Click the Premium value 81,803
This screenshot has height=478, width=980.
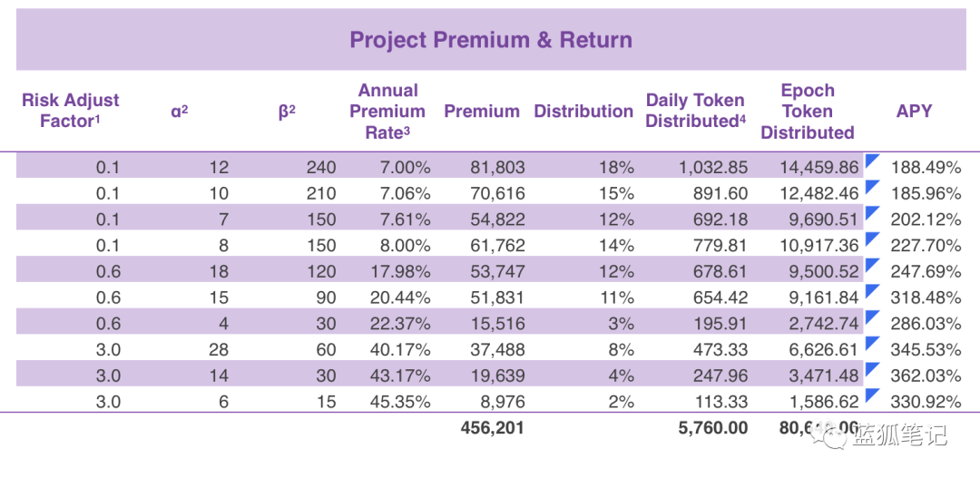click(x=497, y=167)
